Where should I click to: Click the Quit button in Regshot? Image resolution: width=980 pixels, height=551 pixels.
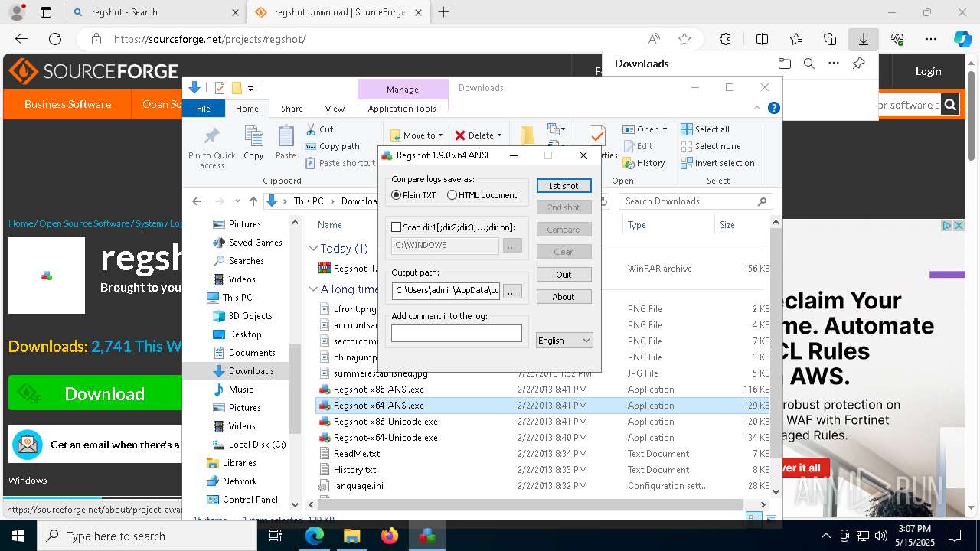click(563, 274)
